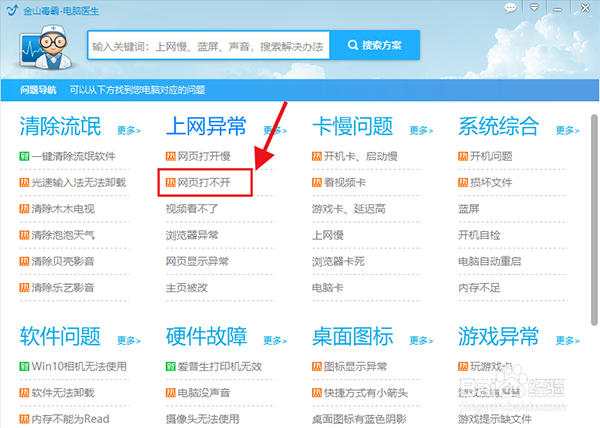Open the feedback chat bubble icon

point(510,8)
